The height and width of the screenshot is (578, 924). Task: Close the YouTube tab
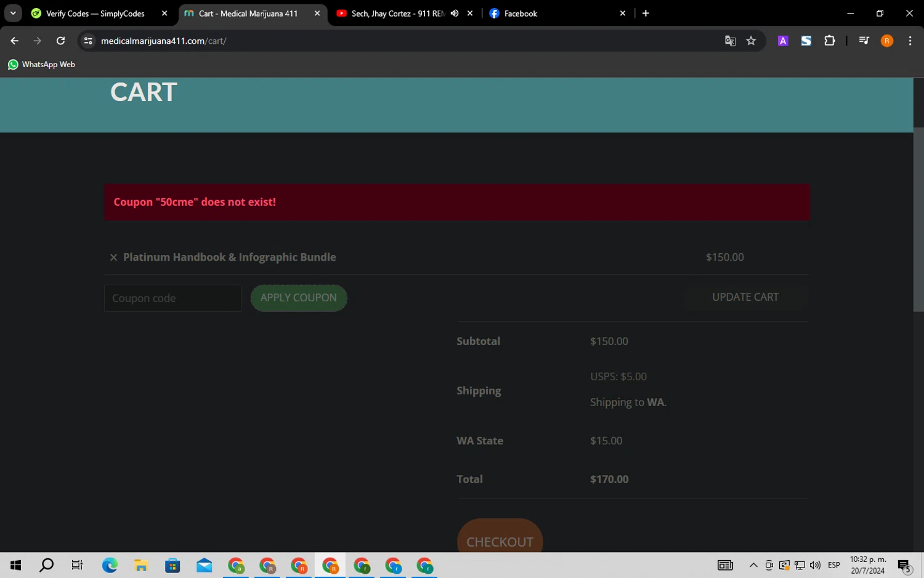(470, 14)
